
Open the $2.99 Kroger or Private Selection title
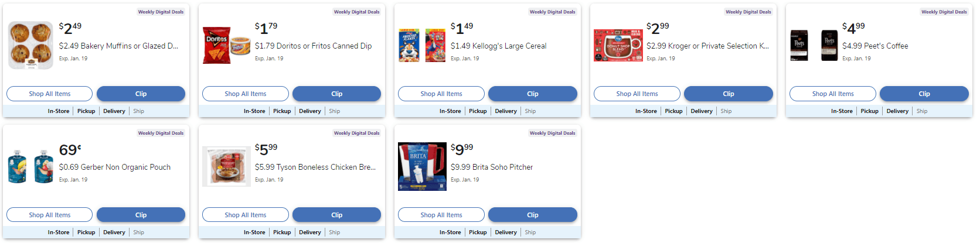(707, 46)
